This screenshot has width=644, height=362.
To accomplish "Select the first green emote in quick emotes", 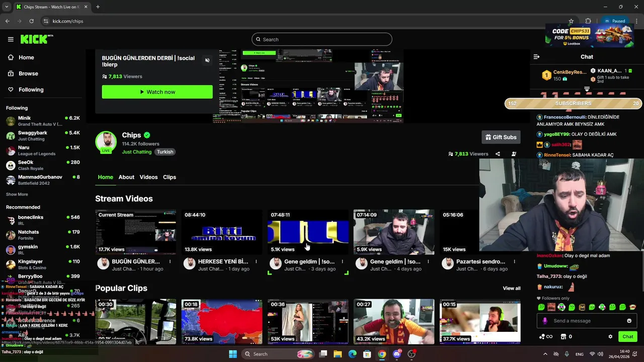I will click(541, 307).
